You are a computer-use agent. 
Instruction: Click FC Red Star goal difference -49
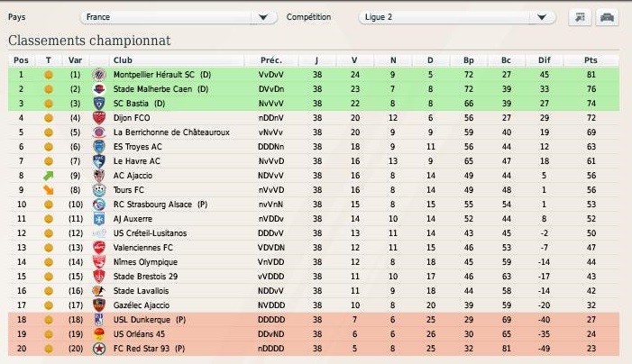pos(545,349)
